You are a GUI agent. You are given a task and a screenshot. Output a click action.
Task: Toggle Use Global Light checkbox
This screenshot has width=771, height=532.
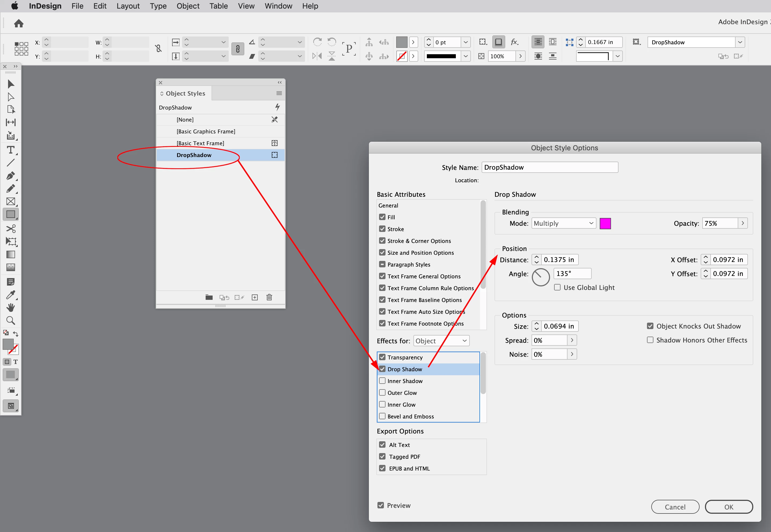click(x=557, y=287)
